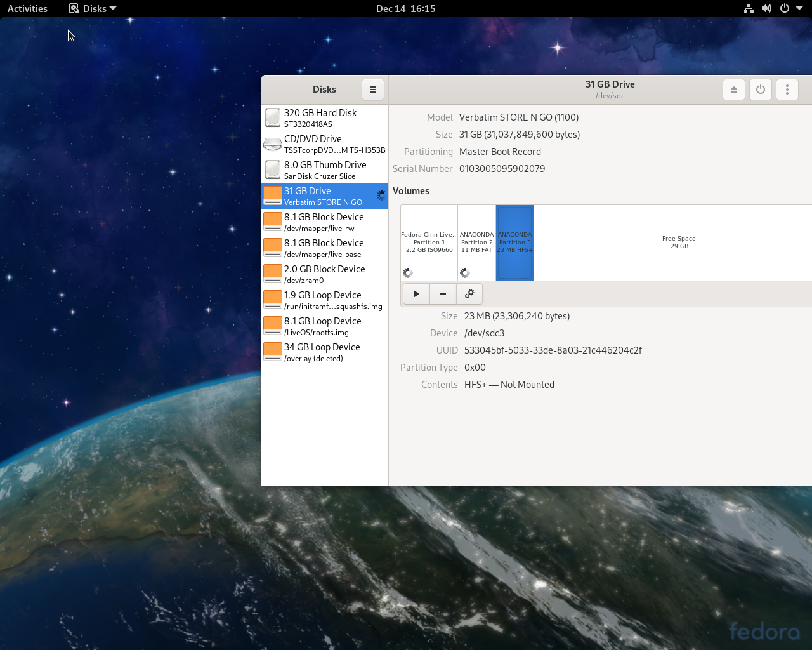Click the zram0 orange device icon
The height and width of the screenshot is (650, 812).
coord(273,274)
